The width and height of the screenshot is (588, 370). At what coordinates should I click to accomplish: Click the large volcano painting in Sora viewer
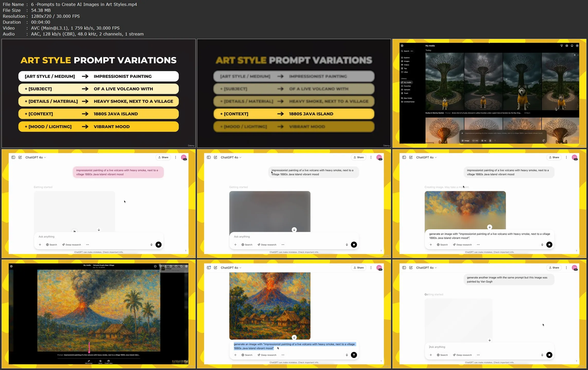coord(99,310)
